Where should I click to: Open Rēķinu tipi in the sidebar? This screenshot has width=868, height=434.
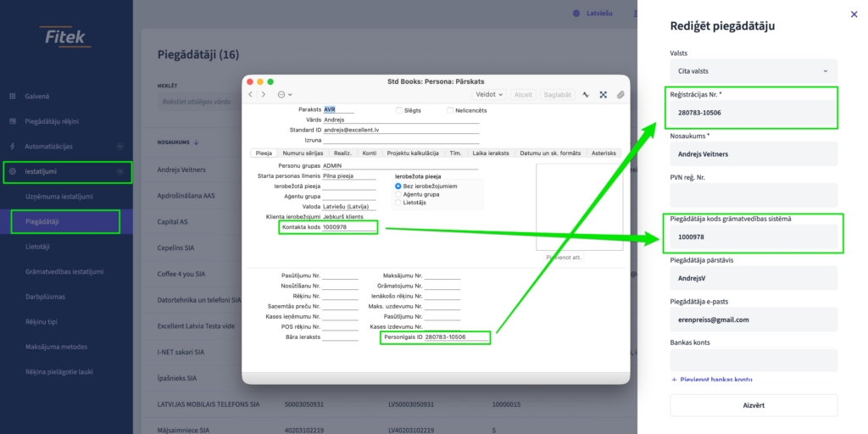coord(42,321)
